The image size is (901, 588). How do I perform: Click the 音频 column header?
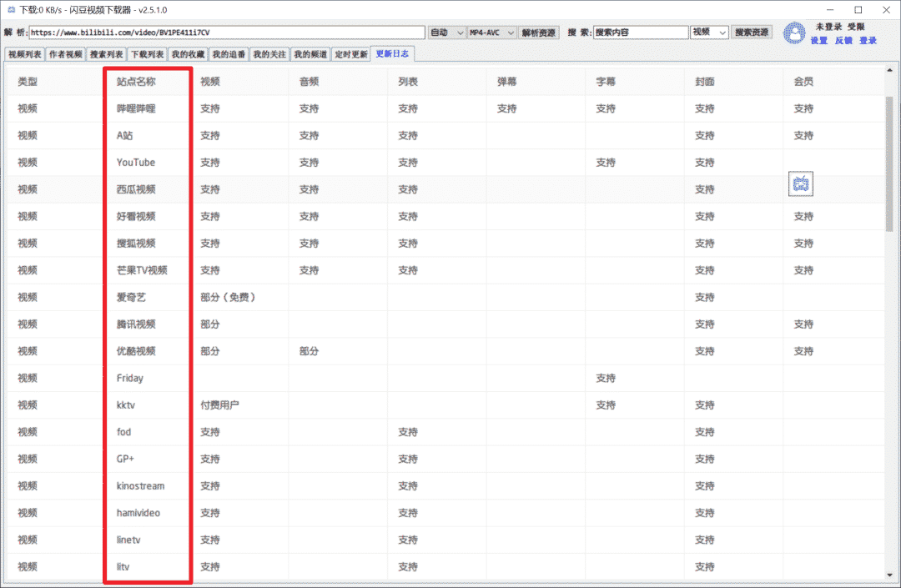tap(310, 82)
